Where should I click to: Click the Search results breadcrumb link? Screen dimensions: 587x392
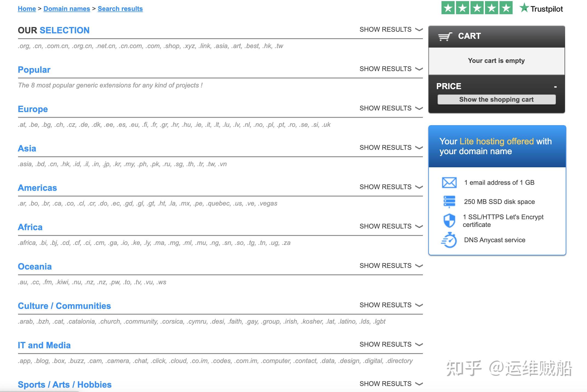pos(120,9)
